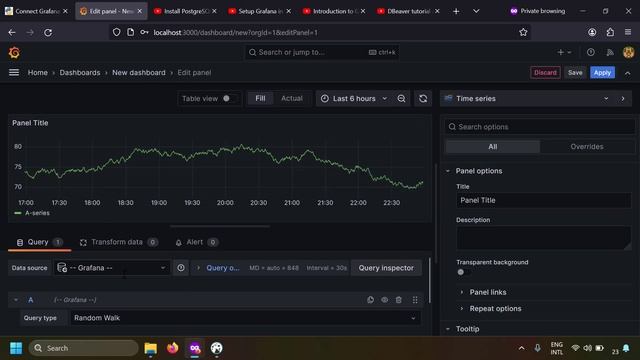Open the user profile avatar
The width and height of the screenshot is (640, 360).
tap(629, 52)
